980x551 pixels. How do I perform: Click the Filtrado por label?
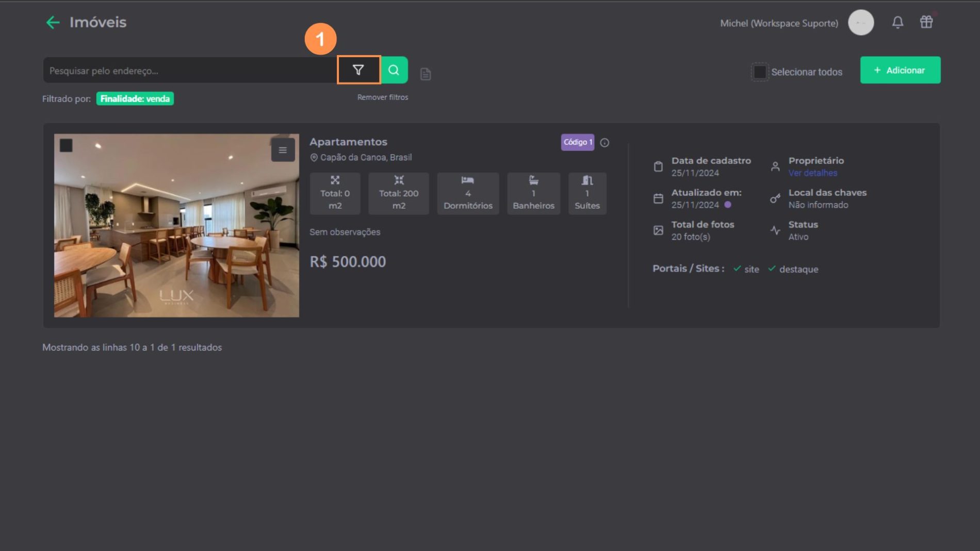[x=67, y=99]
